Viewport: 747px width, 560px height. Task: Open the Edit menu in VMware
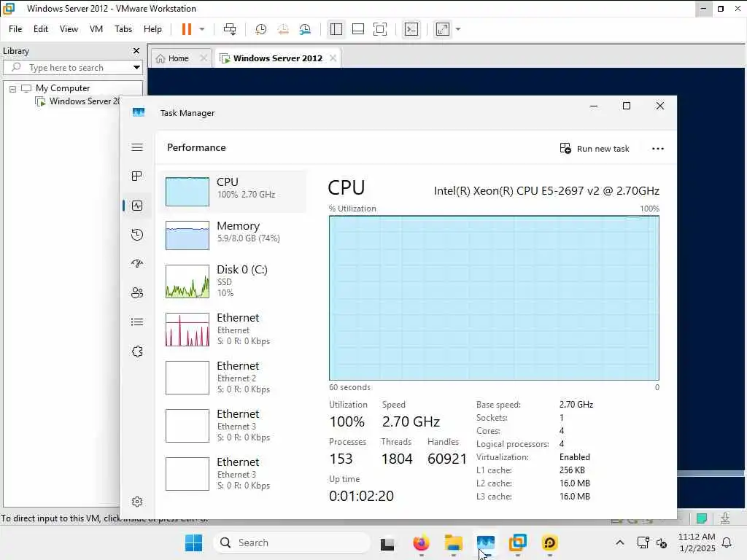tap(41, 29)
